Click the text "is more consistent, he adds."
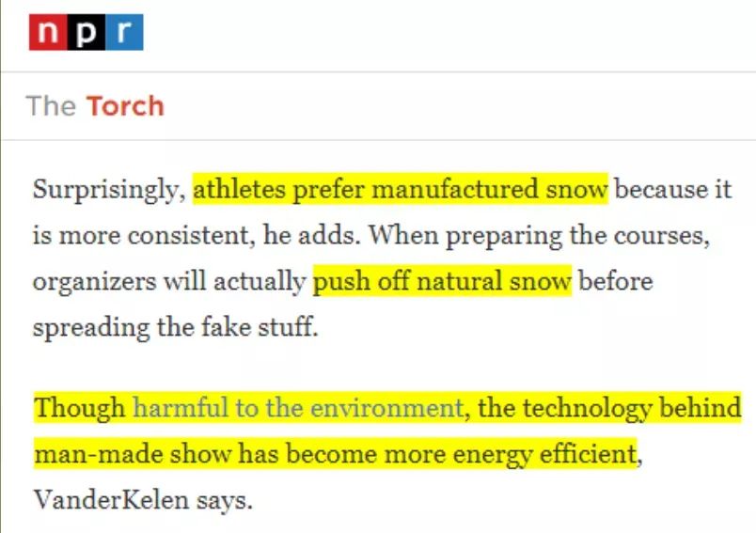756x533 pixels. tap(196, 235)
